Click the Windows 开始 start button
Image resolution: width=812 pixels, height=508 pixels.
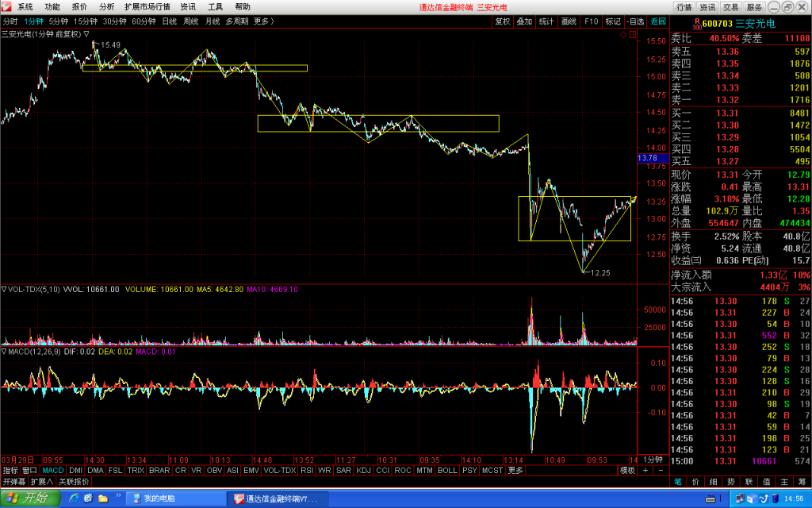pyautogui.click(x=30, y=498)
